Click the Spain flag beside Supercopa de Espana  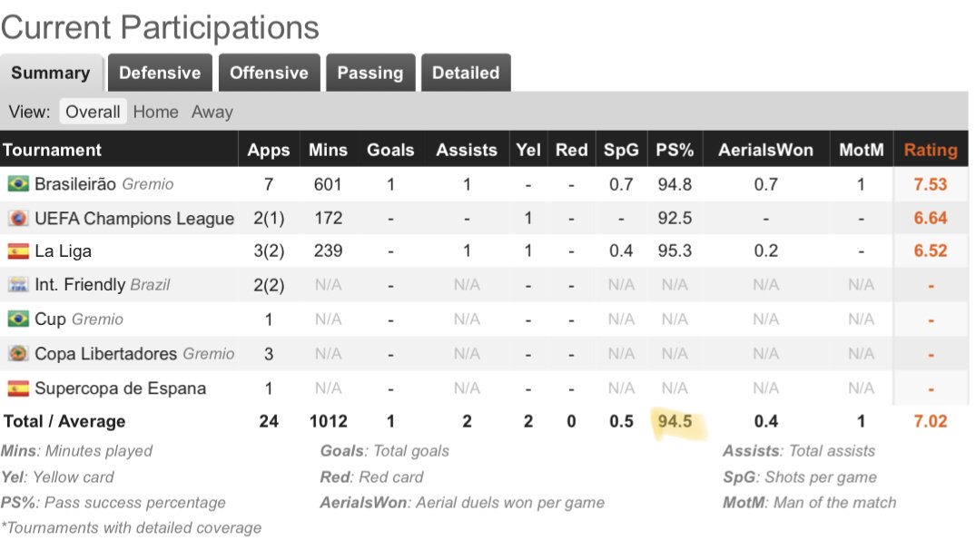(18, 388)
